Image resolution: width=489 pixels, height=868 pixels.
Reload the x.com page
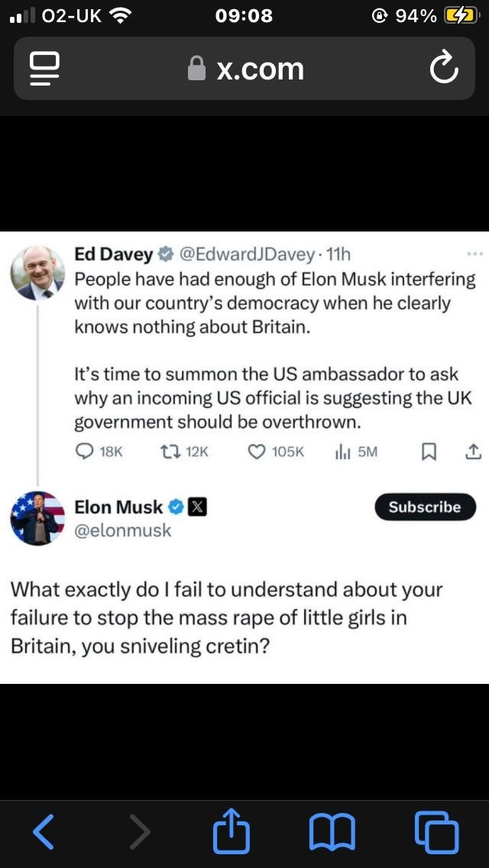tap(443, 69)
